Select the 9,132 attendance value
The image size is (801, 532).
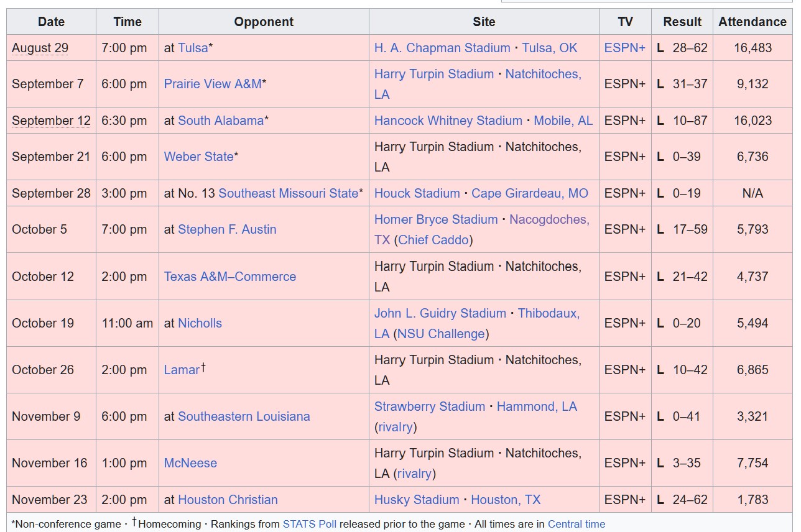(752, 84)
